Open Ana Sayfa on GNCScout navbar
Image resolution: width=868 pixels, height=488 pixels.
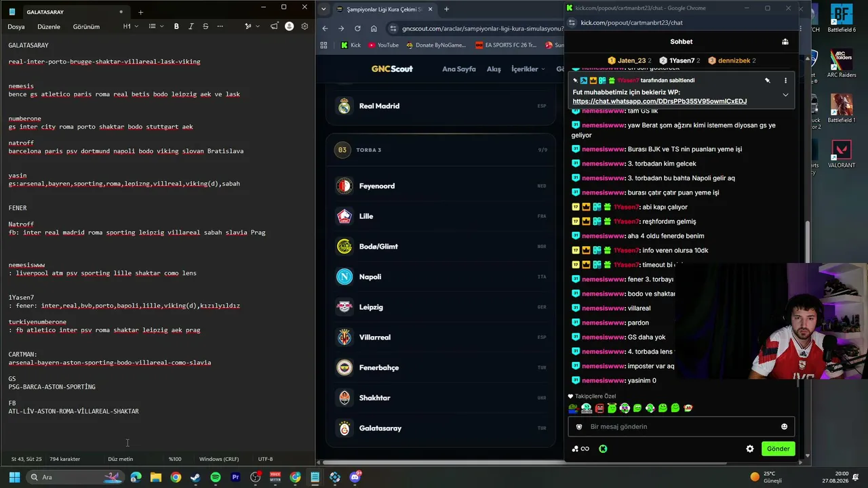pyautogui.click(x=459, y=69)
